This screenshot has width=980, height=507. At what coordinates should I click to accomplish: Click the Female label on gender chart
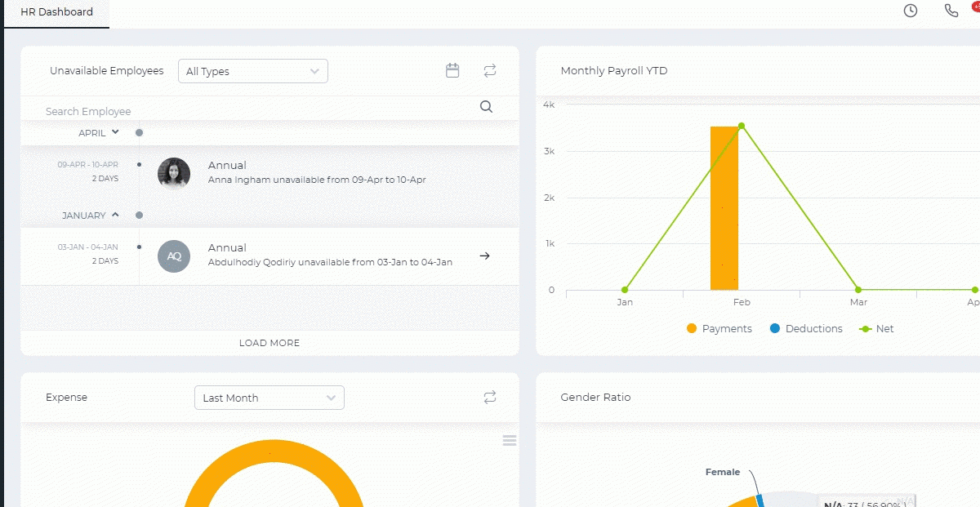click(723, 472)
